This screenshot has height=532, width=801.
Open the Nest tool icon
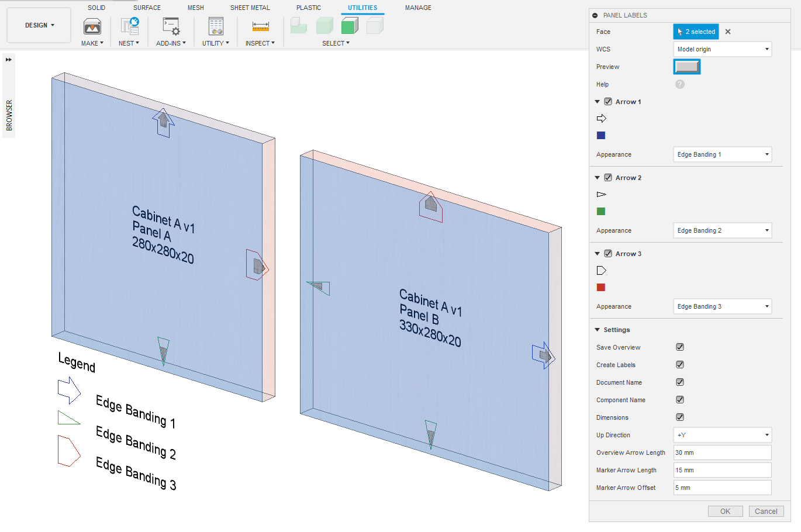pos(129,26)
